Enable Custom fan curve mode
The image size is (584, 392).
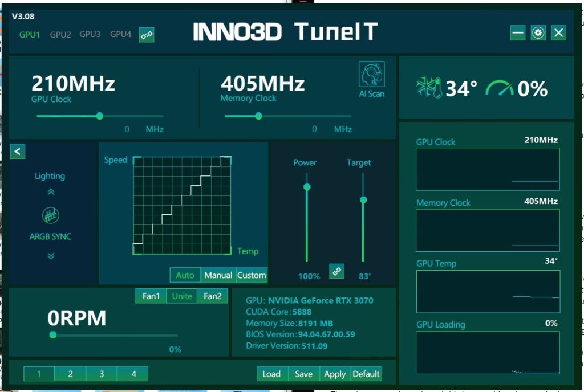(x=252, y=275)
